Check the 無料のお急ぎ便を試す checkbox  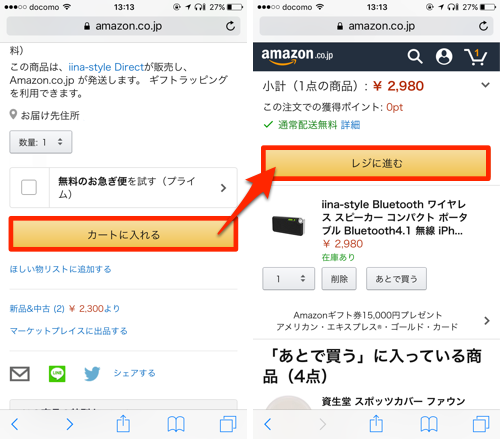[29, 187]
